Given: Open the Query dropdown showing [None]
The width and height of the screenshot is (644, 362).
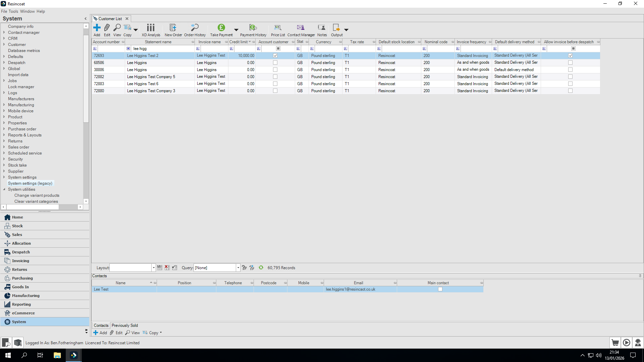Looking at the screenshot, I should coord(238,267).
